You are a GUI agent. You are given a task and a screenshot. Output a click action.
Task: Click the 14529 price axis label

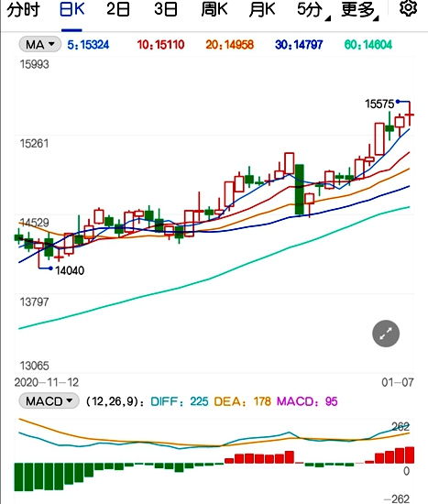[35, 223]
